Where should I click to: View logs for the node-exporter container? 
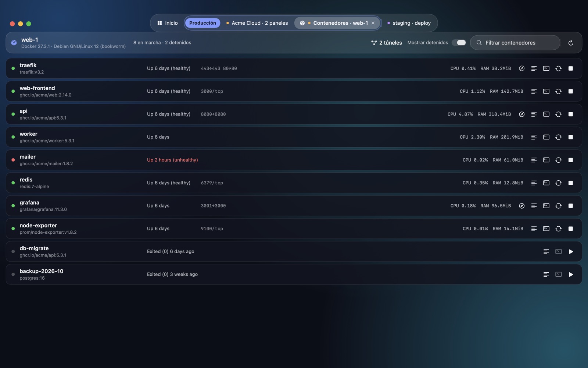click(534, 229)
